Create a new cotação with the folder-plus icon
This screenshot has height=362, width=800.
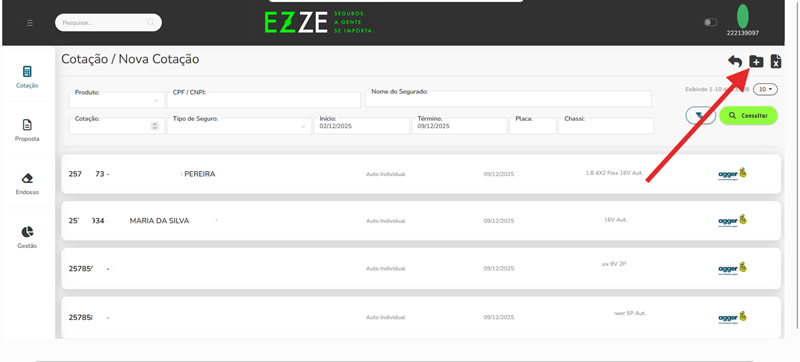pos(756,61)
